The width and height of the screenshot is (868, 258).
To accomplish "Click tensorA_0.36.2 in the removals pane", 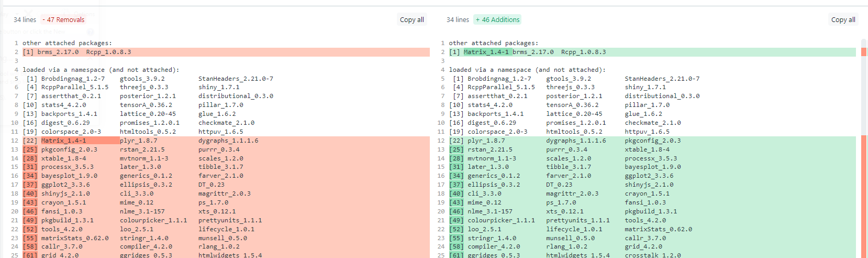I will click(146, 105).
